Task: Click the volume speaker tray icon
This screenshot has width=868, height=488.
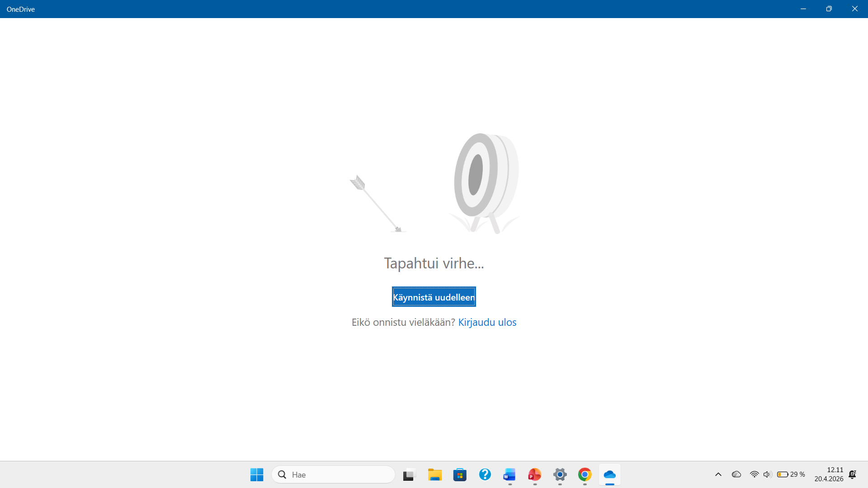Action: tap(767, 474)
